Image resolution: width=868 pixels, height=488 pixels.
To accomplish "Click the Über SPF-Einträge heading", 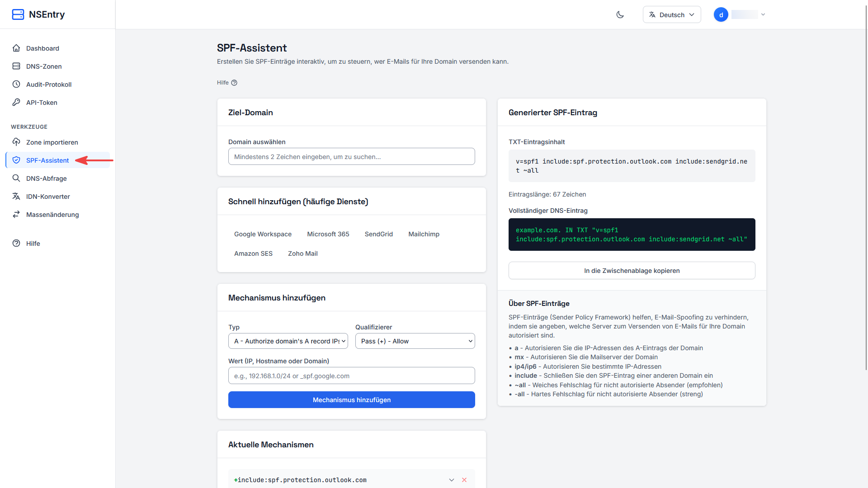I will pos(539,304).
